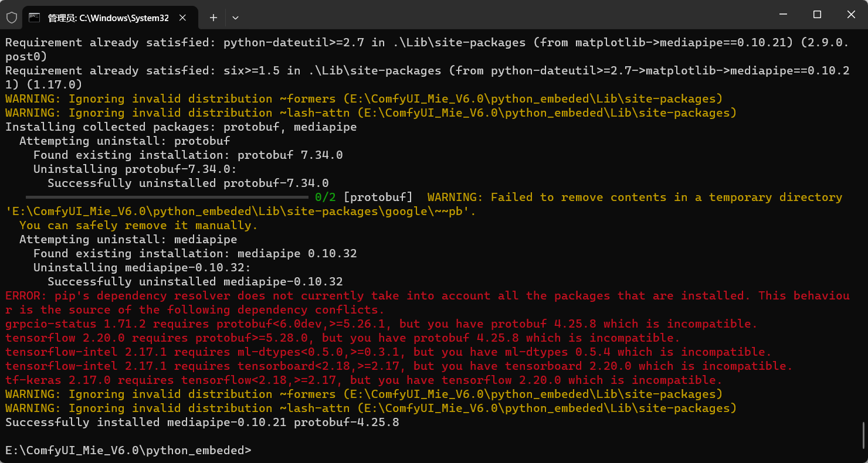The height and width of the screenshot is (463, 868).
Task: Click the command prompt icon on the tab
Action: 35,18
